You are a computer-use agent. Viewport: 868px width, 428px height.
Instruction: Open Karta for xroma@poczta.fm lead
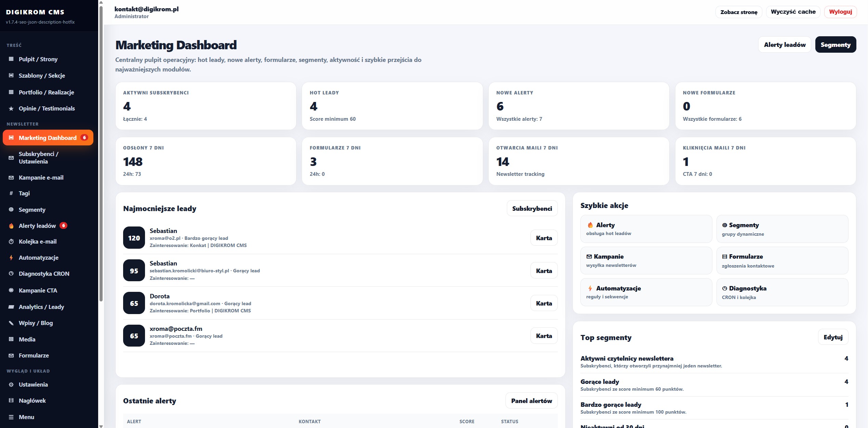coord(544,336)
